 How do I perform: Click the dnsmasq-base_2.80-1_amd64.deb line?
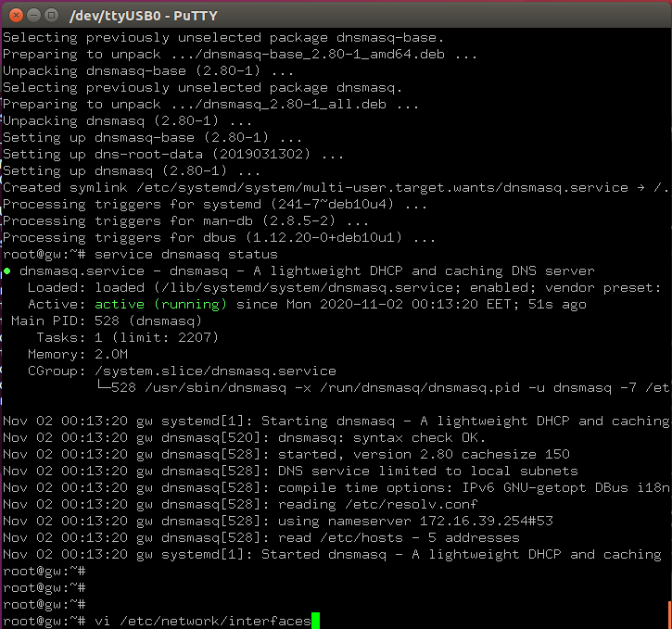click(240, 54)
